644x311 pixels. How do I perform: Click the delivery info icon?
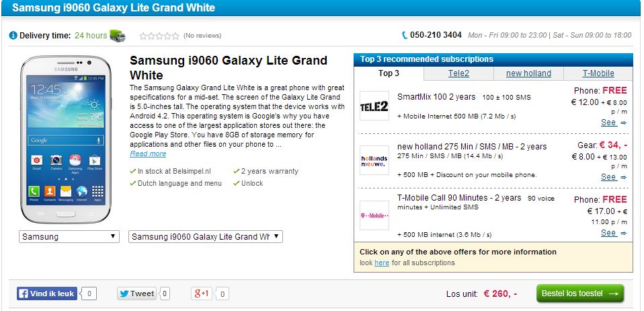tap(13, 35)
